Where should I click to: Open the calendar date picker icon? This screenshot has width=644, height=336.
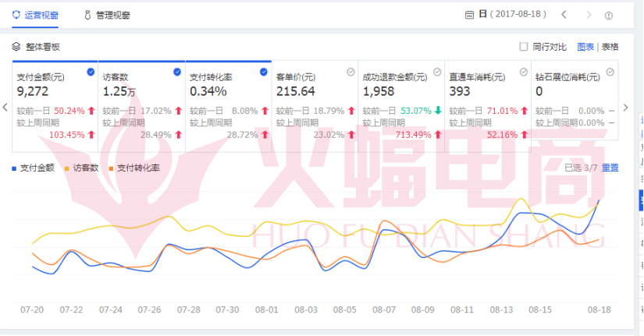point(469,15)
